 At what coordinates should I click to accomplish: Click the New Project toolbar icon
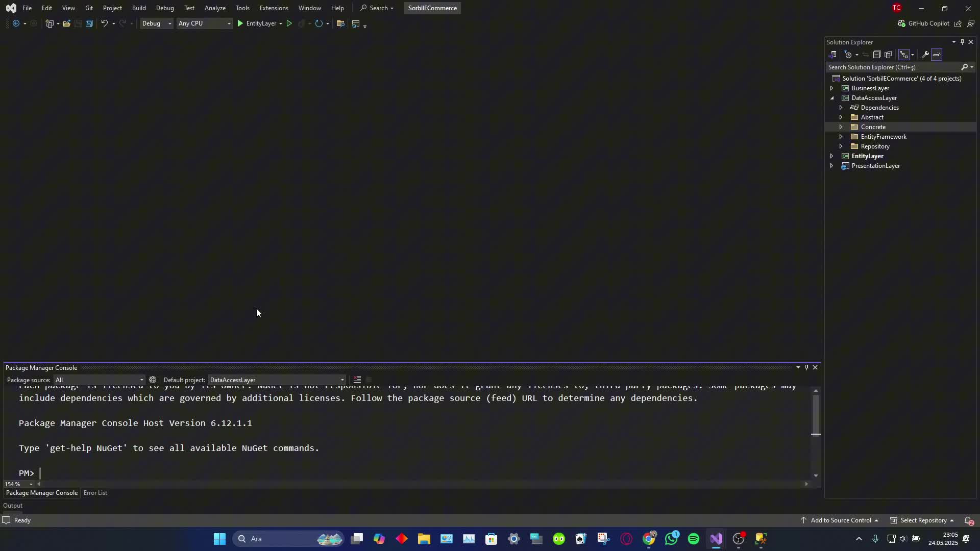click(50, 23)
